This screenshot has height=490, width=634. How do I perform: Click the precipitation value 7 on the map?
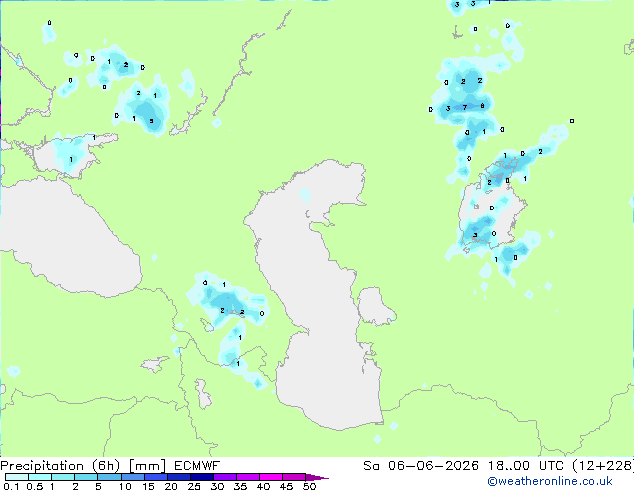465,108
